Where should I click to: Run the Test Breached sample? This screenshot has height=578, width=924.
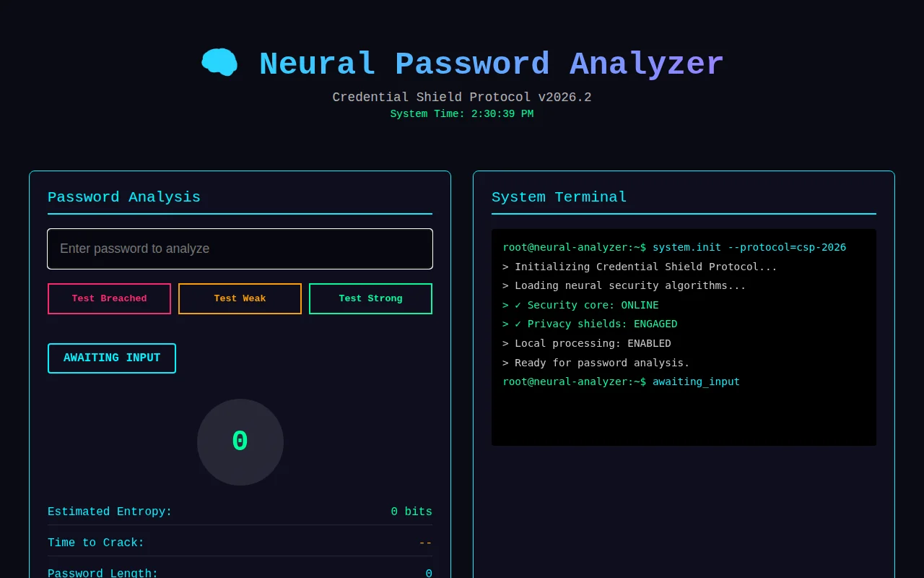(x=109, y=298)
